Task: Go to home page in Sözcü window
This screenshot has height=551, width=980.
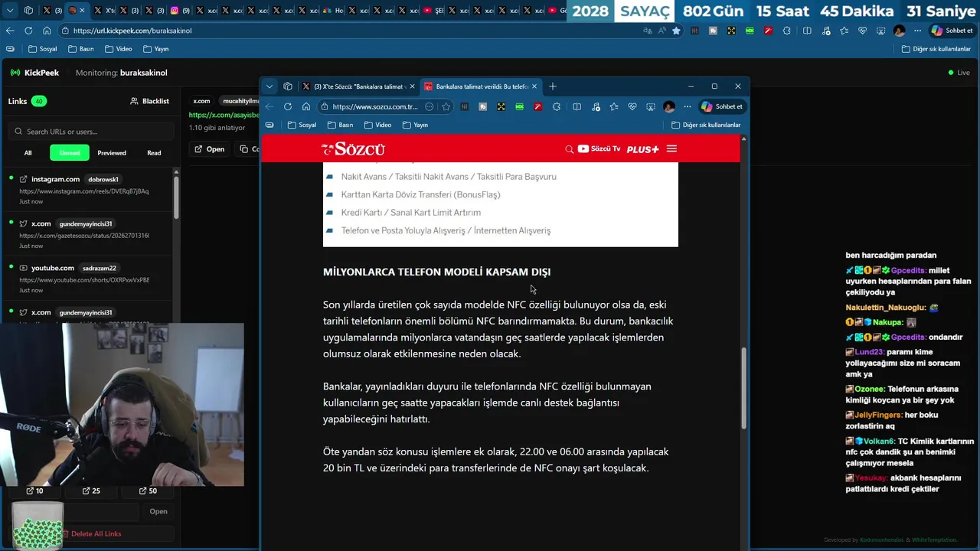Action: point(306,106)
